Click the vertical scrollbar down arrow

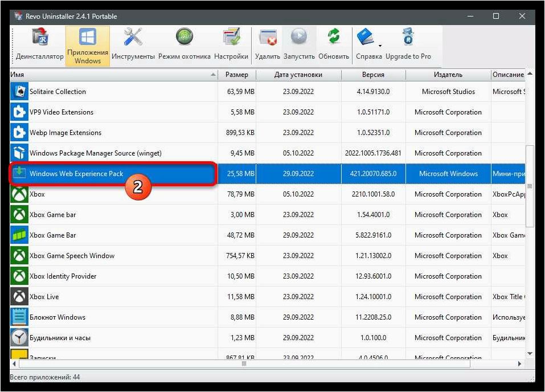point(530,353)
